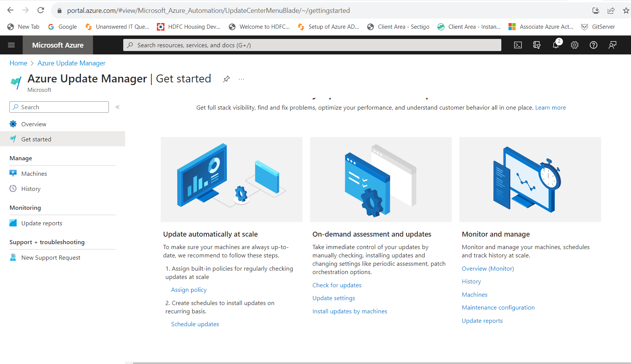Click the Get started flag icon in sidebar
This screenshot has width=631, height=364.
click(13, 139)
